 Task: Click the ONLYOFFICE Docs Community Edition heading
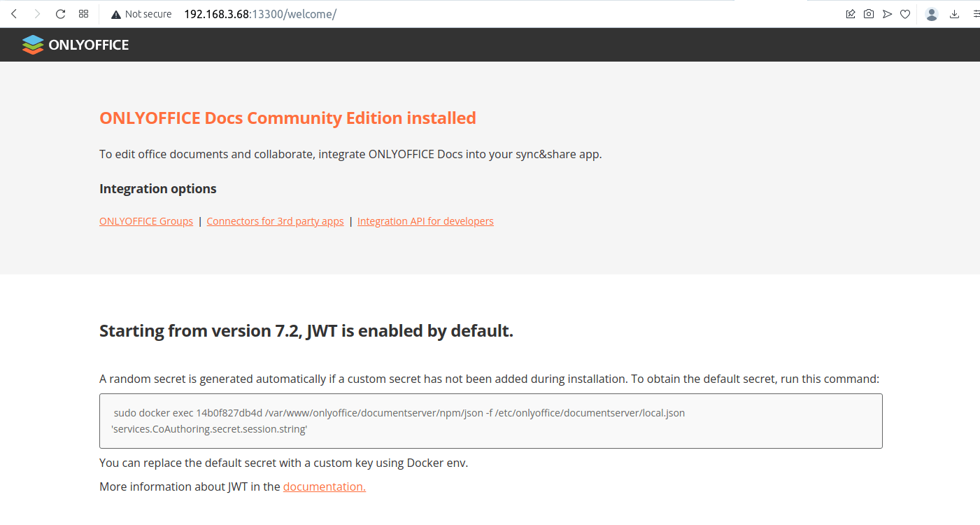tap(287, 118)
